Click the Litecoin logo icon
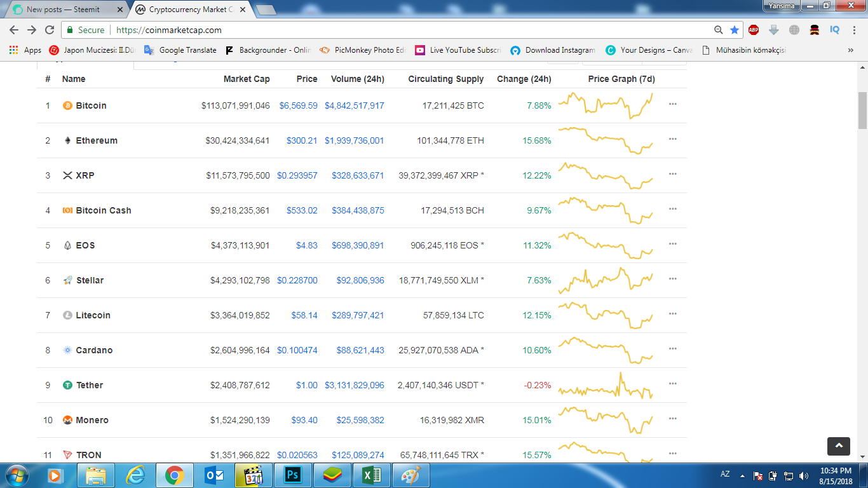The height and width of the screenshot is (488, 868). pyautogui.click(x=67, y=315)
